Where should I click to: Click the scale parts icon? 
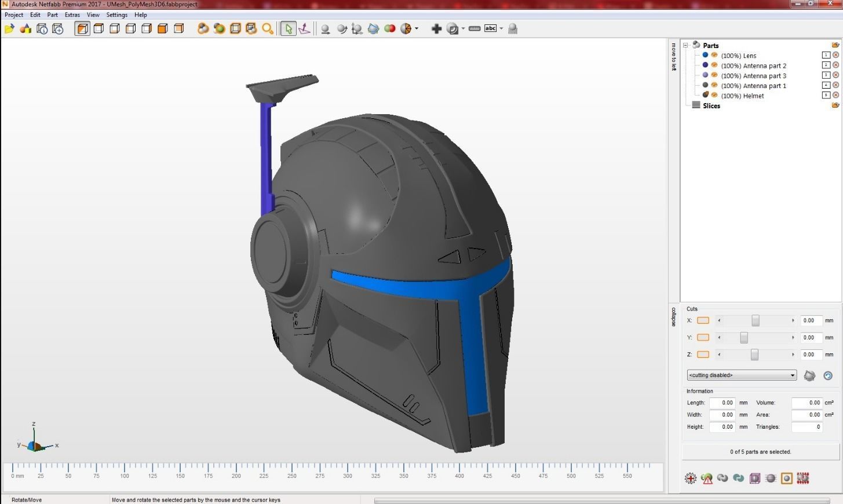pyautogui.click(x=357, y=28)
